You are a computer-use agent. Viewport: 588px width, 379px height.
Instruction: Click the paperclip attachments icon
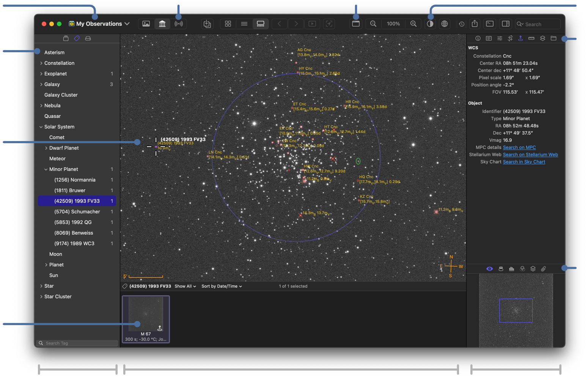click(x=544, y=269)
